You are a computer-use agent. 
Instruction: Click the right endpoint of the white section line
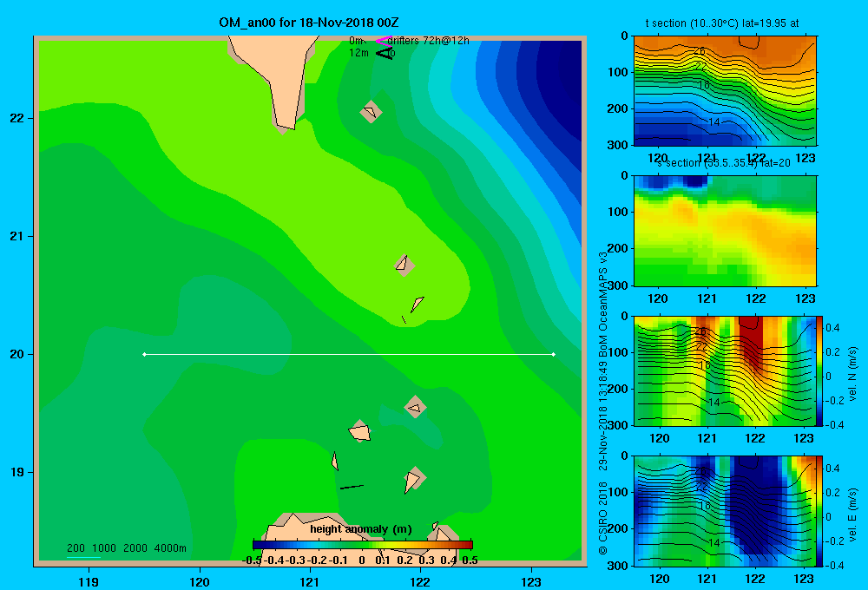tap(554, 354)
